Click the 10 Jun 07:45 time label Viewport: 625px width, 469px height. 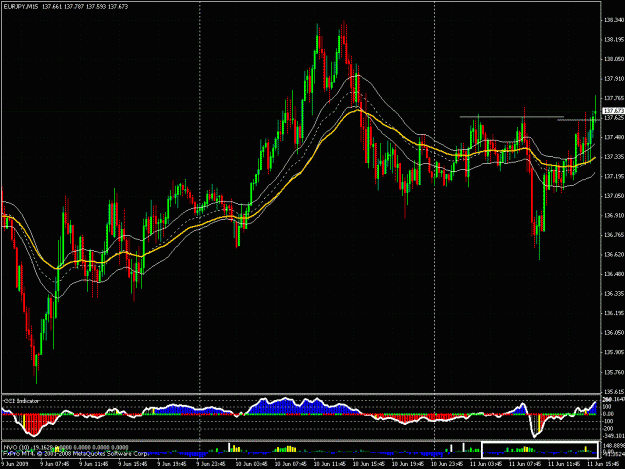pyautogui.click(x=290, y=464)
